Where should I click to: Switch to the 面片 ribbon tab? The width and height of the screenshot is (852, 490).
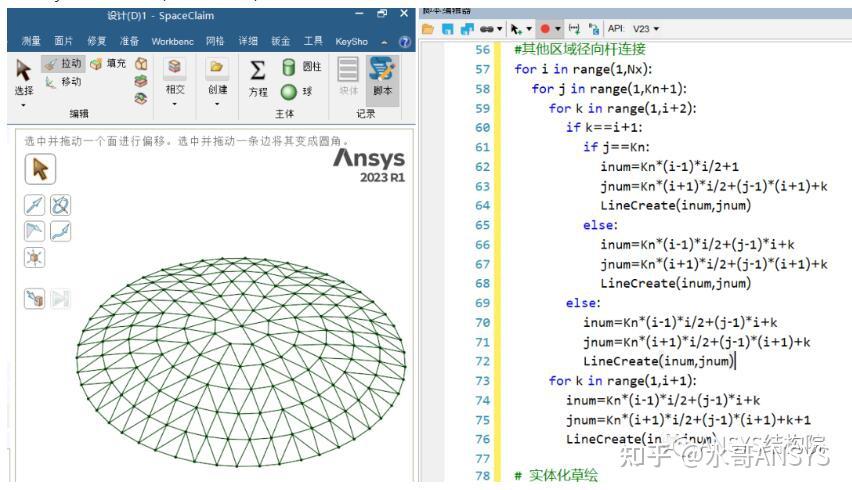click(64, 41)
